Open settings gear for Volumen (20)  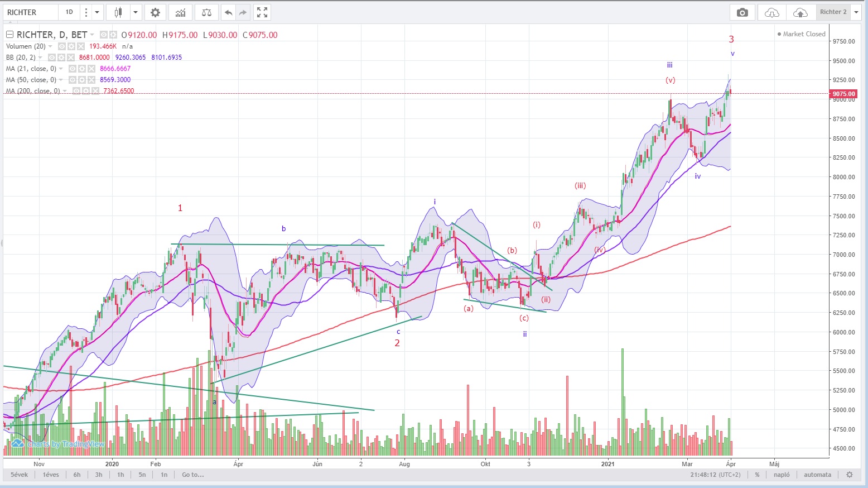(x=71, y=46)
